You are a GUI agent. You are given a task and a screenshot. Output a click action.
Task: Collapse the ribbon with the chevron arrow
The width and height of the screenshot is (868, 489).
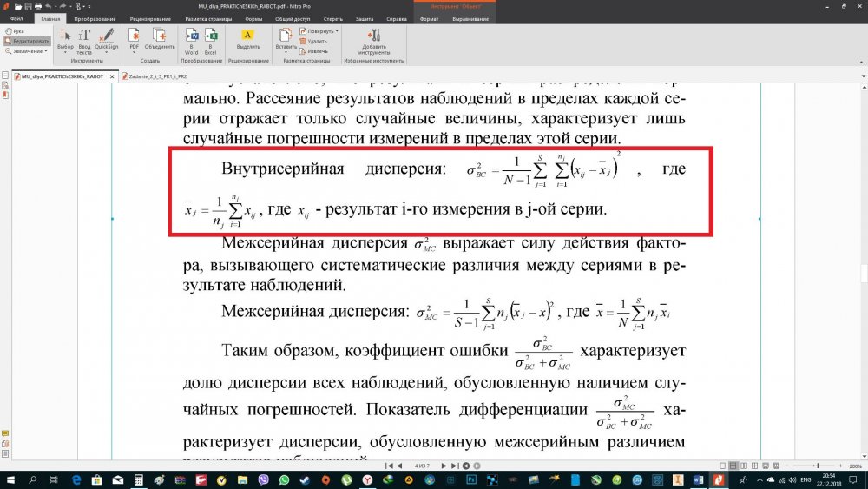pos(861,62)
